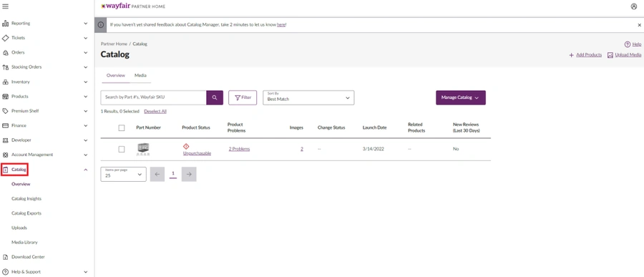Check the product row checkbox

click(x=122, y=149)
